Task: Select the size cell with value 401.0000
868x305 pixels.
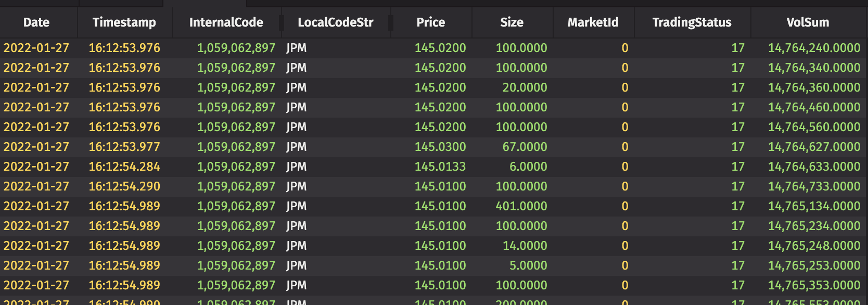Action: tap(521, 206)
